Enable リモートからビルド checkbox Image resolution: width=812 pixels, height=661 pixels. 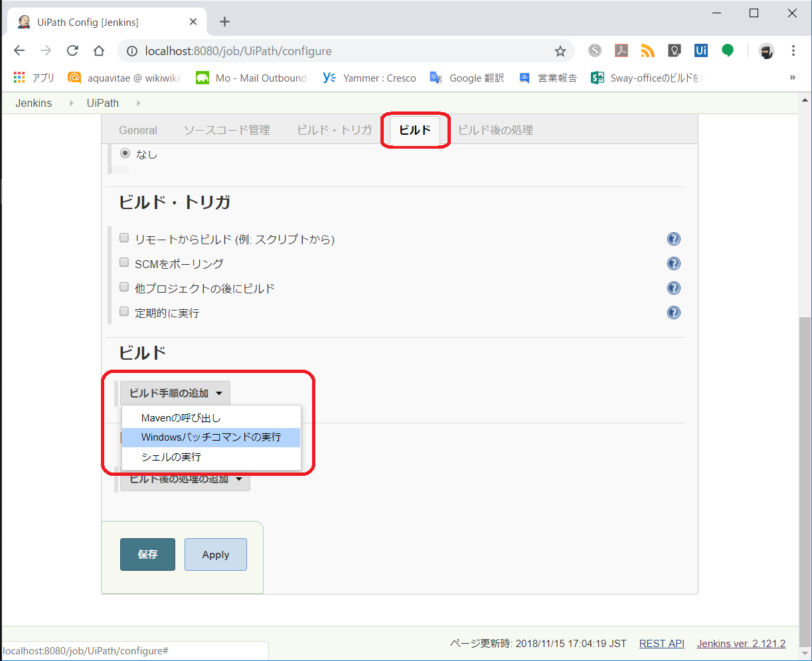124,238
